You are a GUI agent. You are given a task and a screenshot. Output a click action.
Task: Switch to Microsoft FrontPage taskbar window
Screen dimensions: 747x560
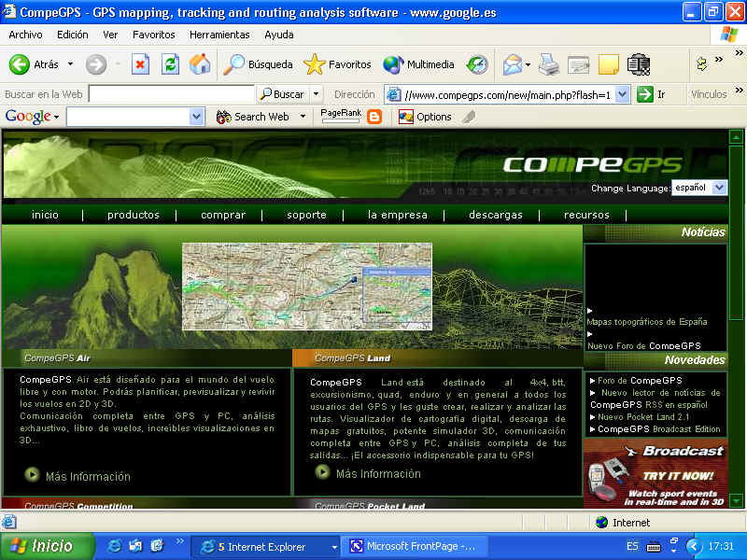click(x=415, y=546)
